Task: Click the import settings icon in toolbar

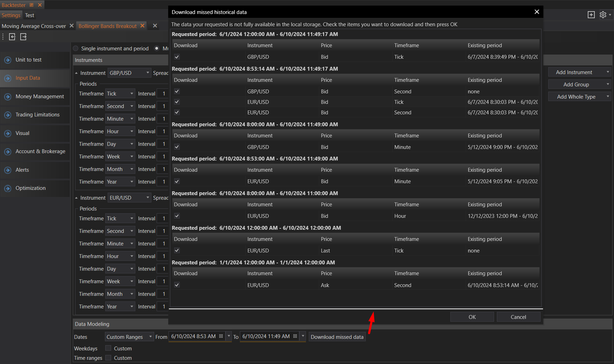Action: (x=12, y=37)
